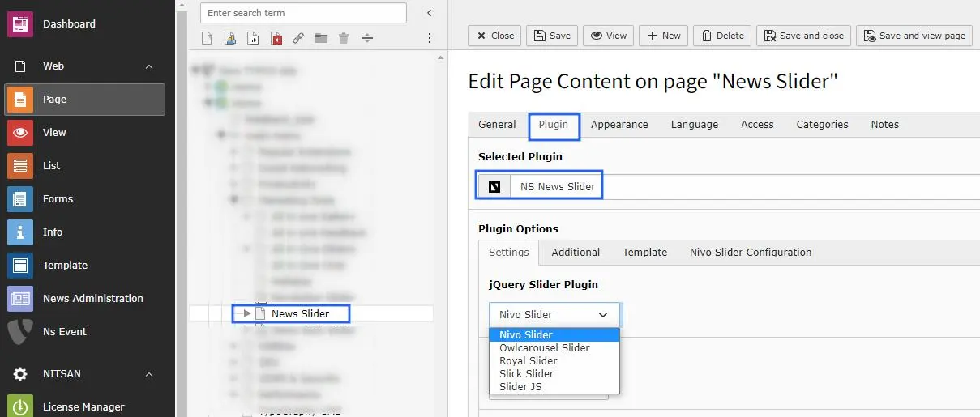980x417 pixels.
Task: Switch to the General tab
Action: [x=497, y=125]
